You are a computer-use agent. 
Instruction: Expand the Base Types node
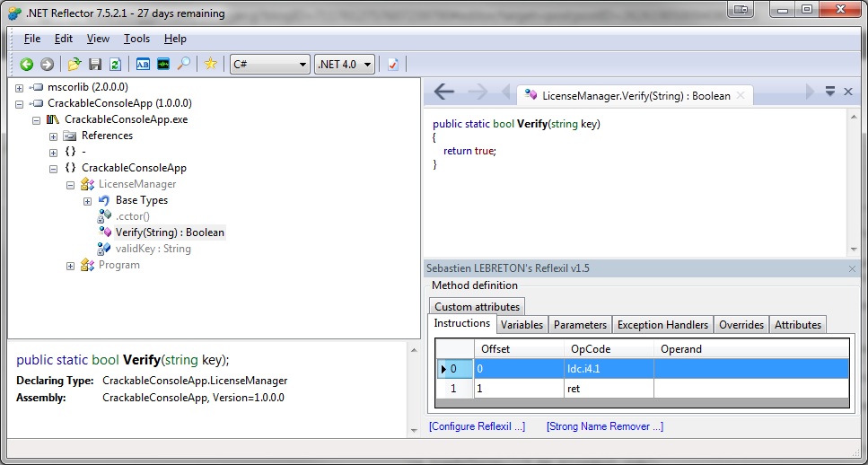(x=87, y=201)
